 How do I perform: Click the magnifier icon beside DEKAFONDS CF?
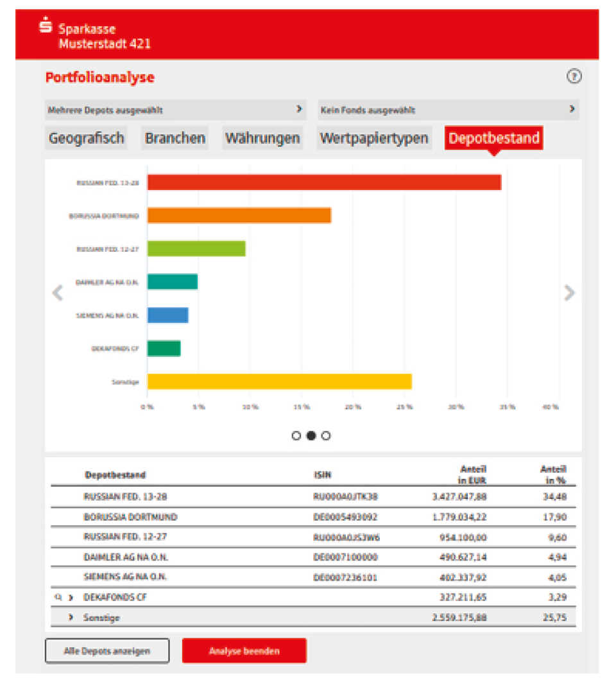point(58,597)
